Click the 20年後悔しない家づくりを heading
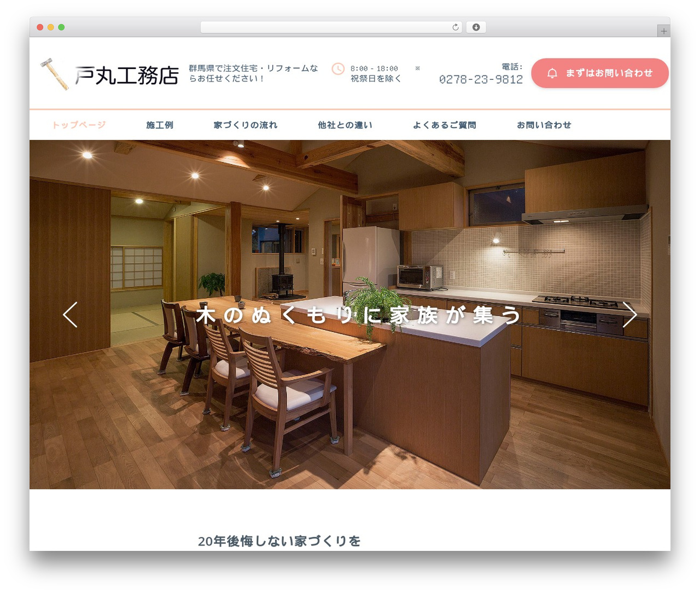Viewport: 700px width, 593px height. (279, 541)
